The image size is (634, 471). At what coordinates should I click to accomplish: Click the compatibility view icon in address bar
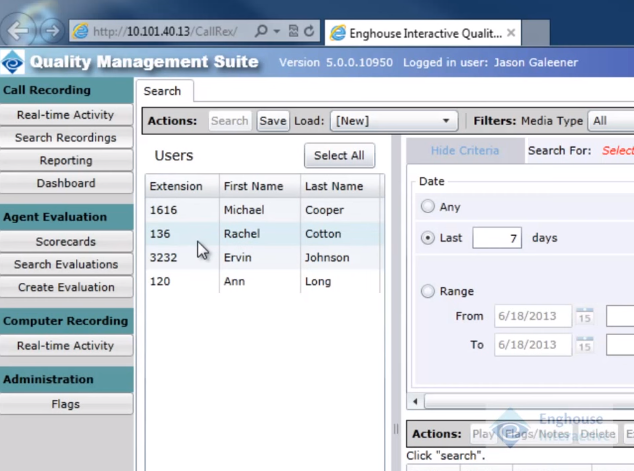coord(293,31)
